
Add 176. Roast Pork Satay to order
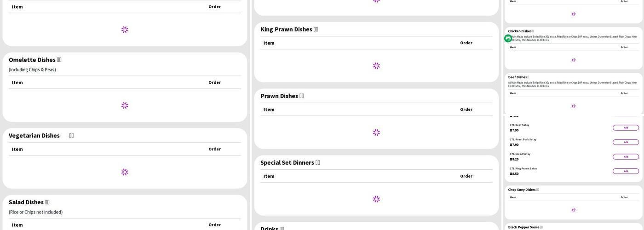pyautogui.click(x=626, y=142)
